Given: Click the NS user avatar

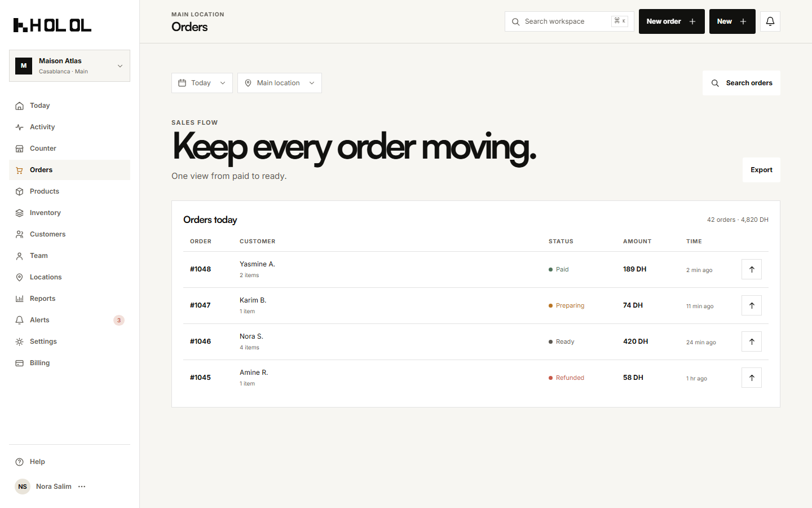Looking at the screenshot, I should (23, 487).
